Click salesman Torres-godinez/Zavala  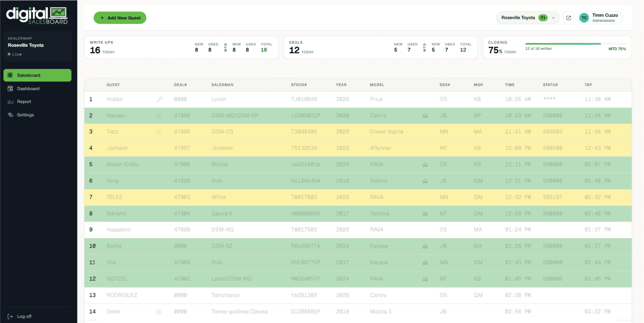[239, 312]
